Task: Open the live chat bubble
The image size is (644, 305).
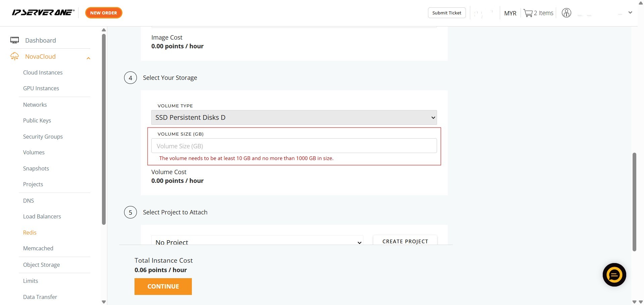Action: [614, 275]
